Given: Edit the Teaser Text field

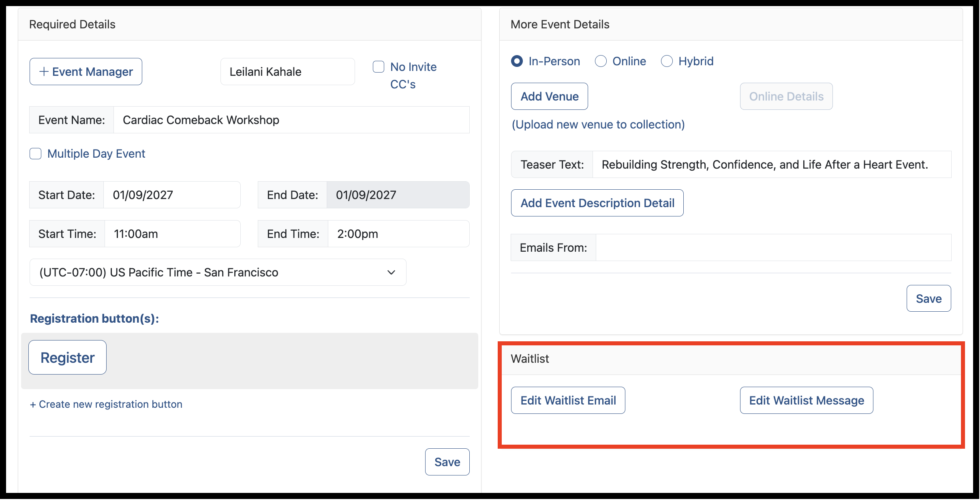Looking at the screenshot, I should pyautogui.click(x=772, y=165).
